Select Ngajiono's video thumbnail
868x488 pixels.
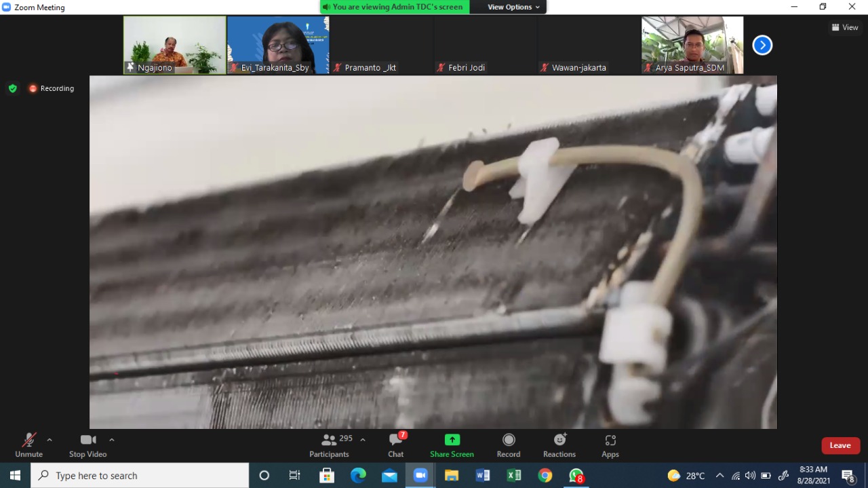pyautogui.click(x=175, y=45)
